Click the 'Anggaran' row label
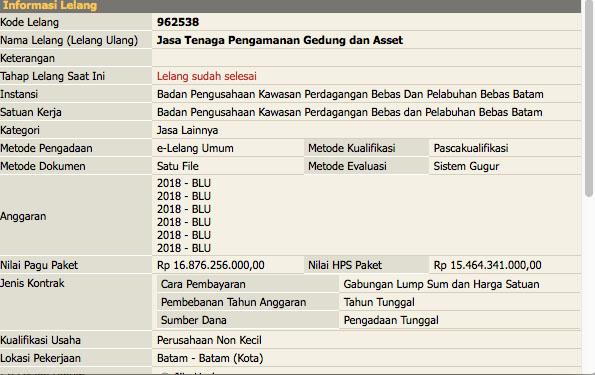Viewport: 595px width, 375px height. click(23, 216)
